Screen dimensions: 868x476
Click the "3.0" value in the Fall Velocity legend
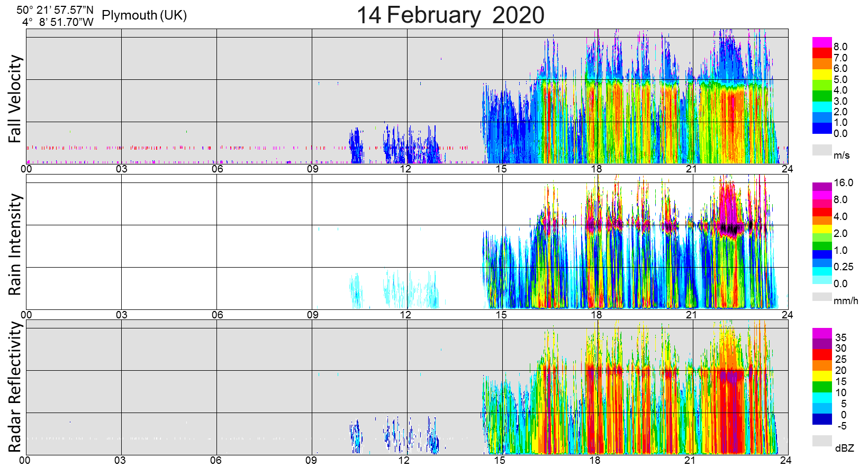pos(840,102)
